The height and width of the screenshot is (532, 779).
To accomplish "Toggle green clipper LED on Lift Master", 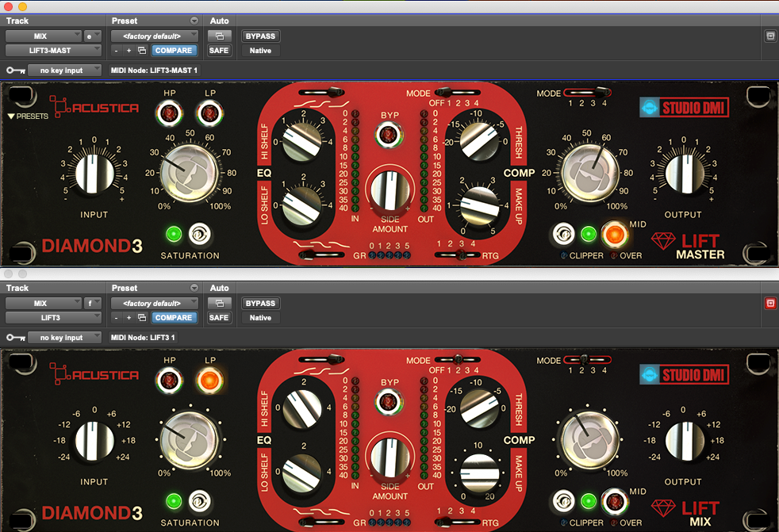I will pos(589,234).
